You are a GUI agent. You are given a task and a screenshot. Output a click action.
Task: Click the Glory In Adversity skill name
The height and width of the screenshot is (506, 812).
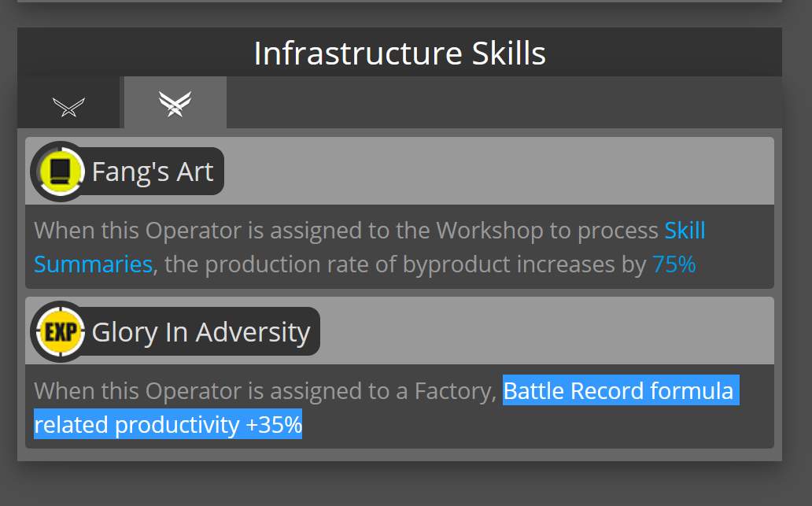click(x=201, y=332)
